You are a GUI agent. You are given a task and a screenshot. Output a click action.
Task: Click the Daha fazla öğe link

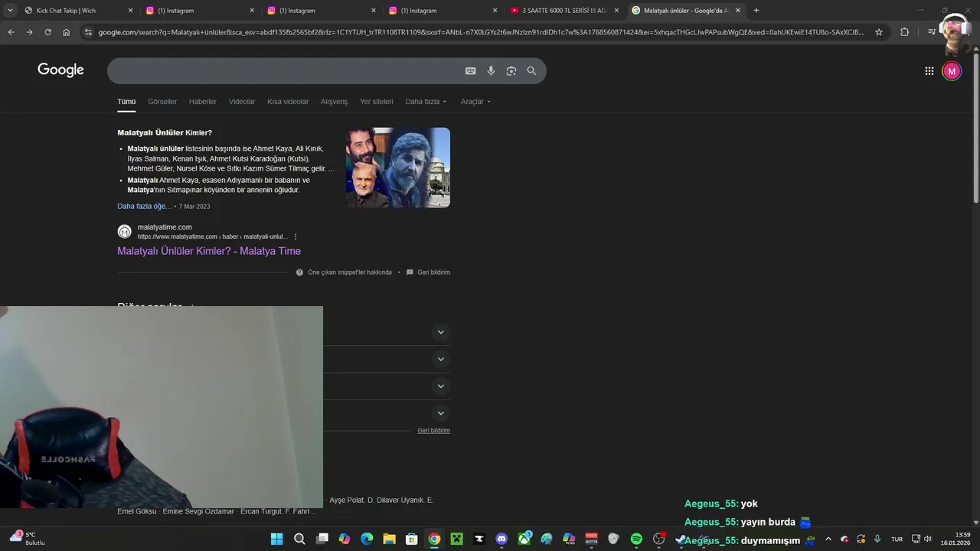coord(144,207)
